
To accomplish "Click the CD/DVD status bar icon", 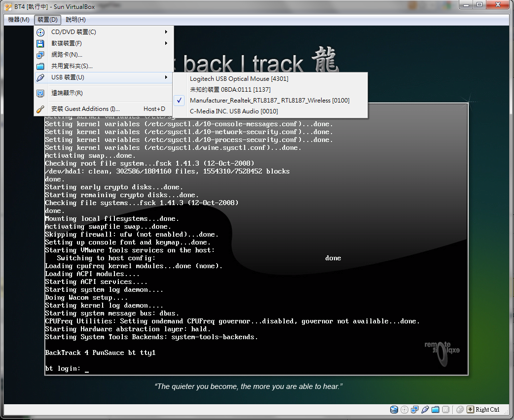I will pos(404,409).
